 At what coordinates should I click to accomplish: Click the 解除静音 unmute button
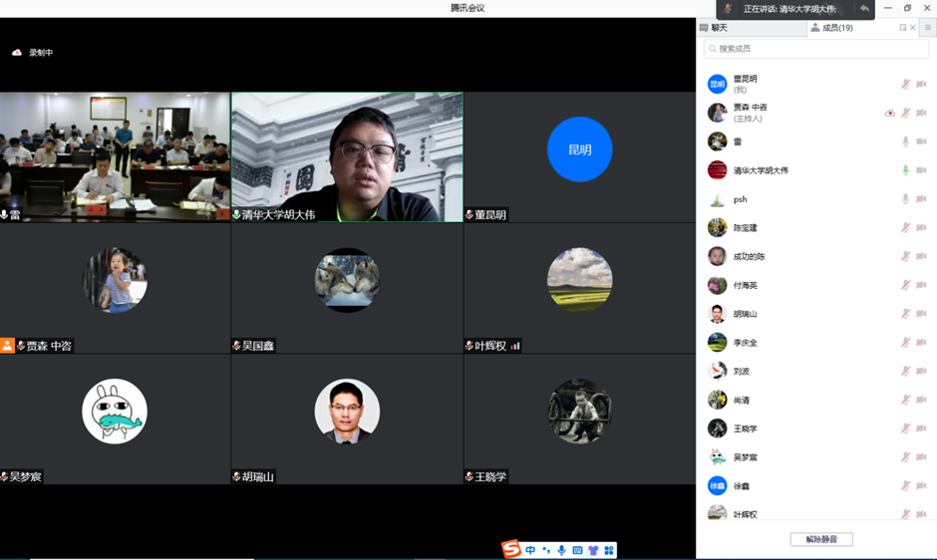[x=821, y=539]
